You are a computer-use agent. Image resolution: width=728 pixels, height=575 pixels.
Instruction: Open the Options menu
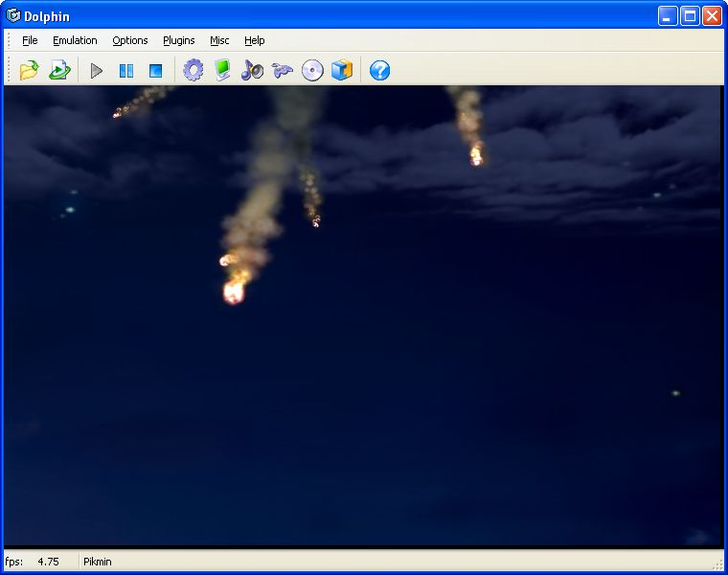[x=130, y=40]
